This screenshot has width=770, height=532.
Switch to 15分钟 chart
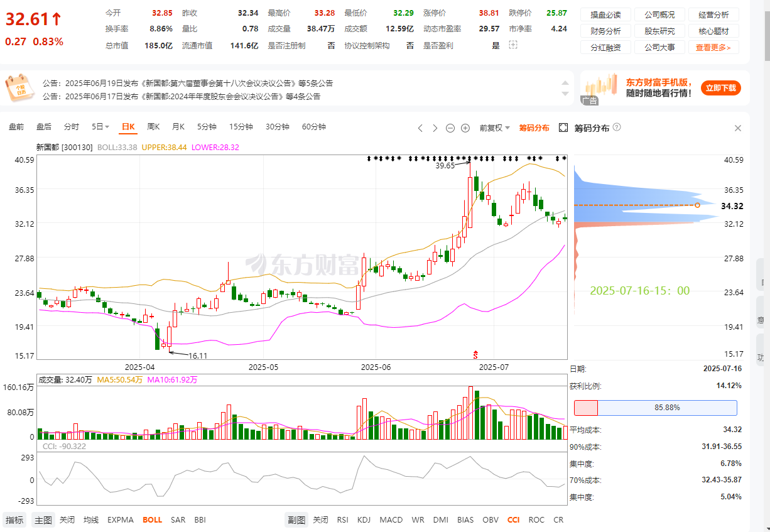point(241,127)
